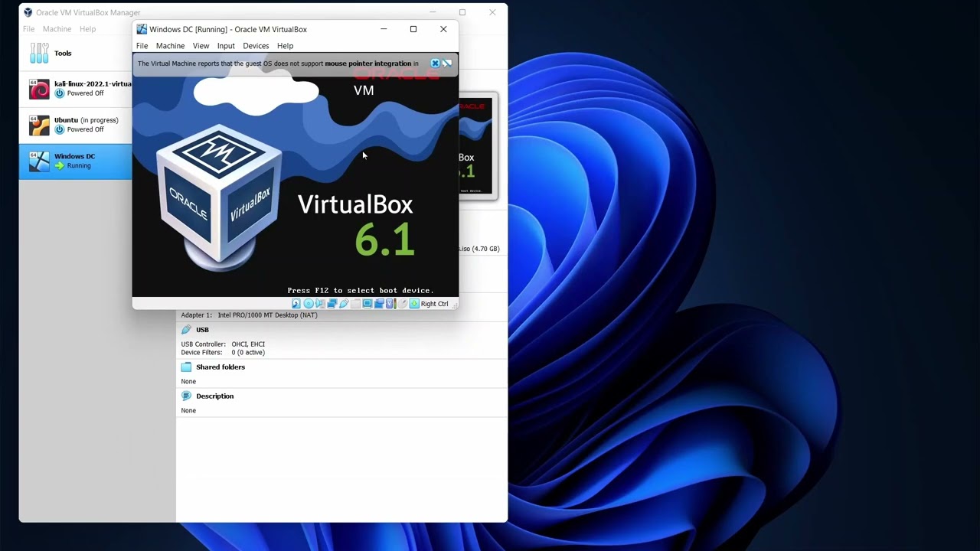Open Devices menu in VM window

(256, 46)
